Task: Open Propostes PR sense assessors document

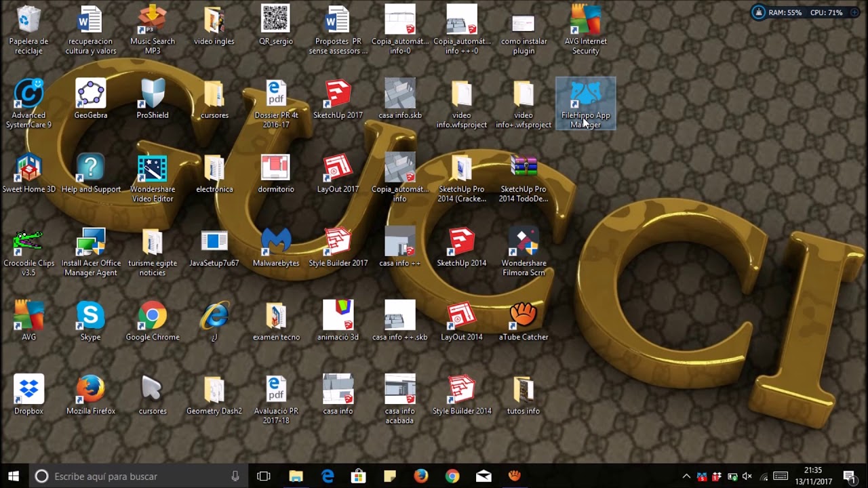Action: (x=338, y=30)
